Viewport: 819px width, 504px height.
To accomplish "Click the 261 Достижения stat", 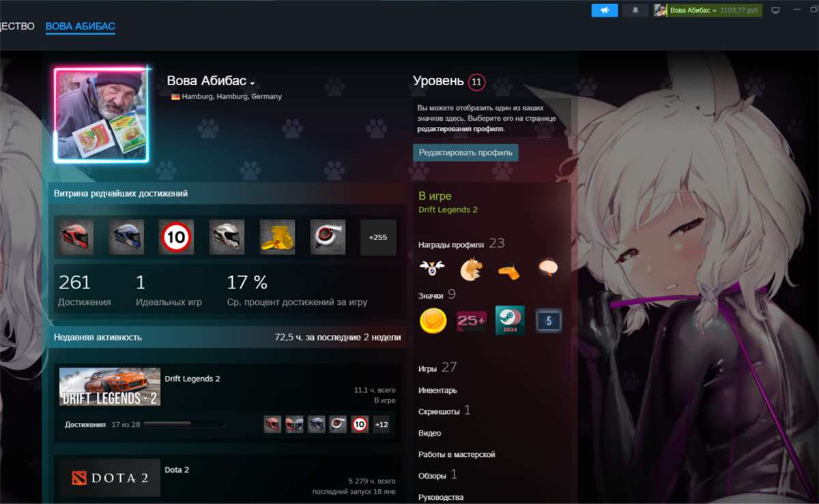I will coord(84,290).
